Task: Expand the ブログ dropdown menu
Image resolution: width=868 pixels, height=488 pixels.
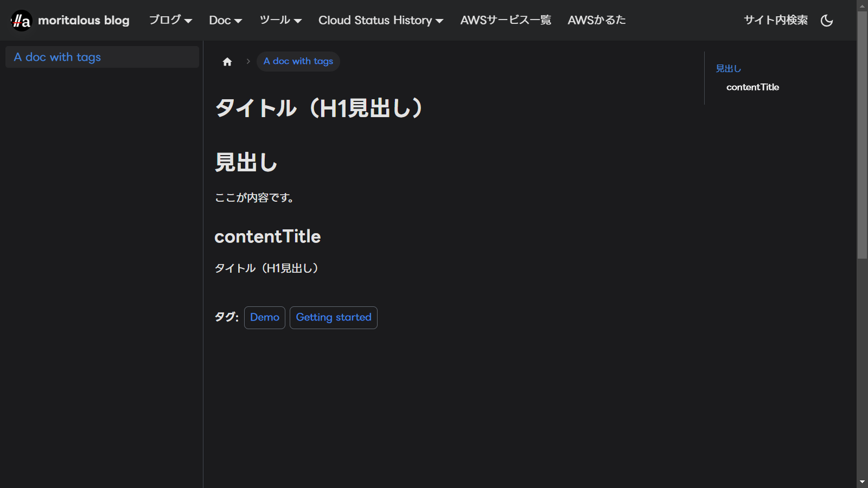Action: pyautogui.click(x=170, y=21)
